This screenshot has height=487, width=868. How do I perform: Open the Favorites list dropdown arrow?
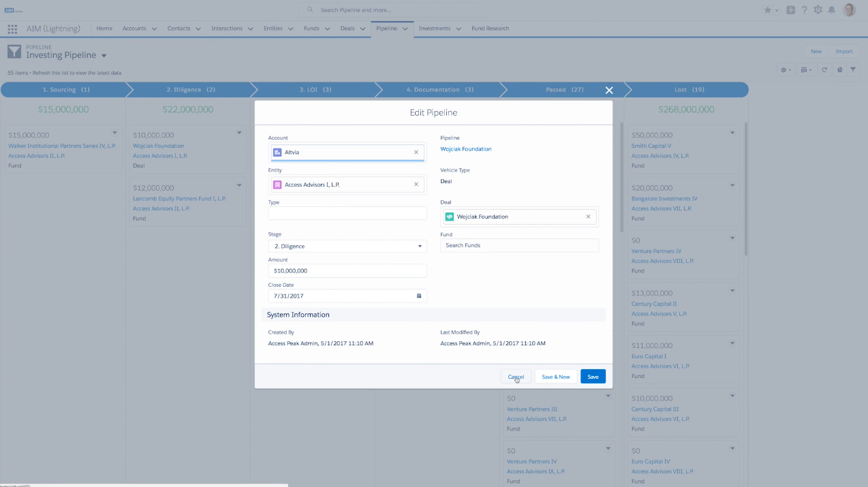[x=777, y=10]
